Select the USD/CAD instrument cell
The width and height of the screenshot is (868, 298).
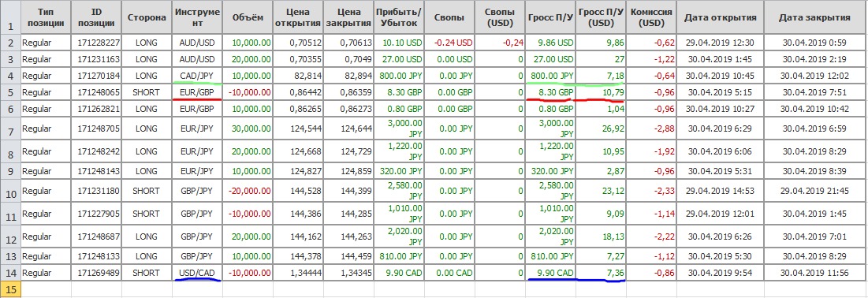[196, 273]
